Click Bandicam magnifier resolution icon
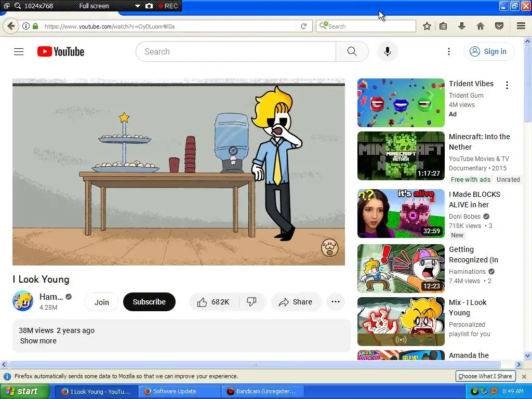Image resolution: width=532 pixels, height=399 pixels. coord(17,6)
